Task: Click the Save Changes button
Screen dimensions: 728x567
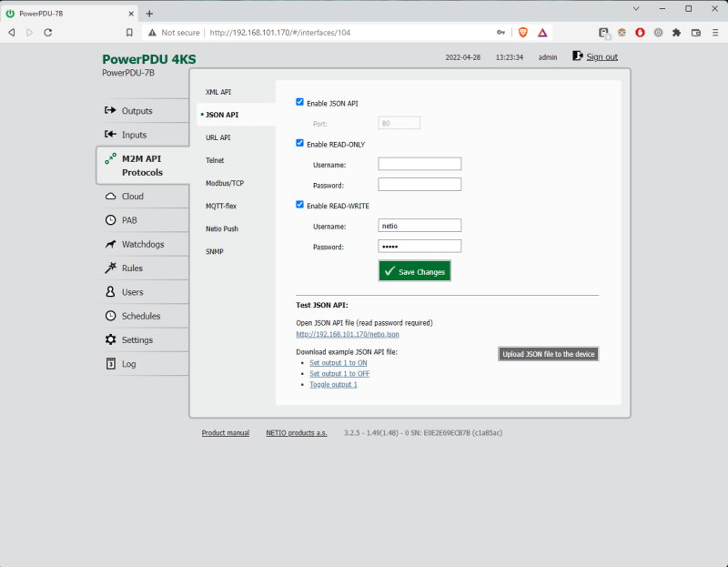Action: (414, 270)
